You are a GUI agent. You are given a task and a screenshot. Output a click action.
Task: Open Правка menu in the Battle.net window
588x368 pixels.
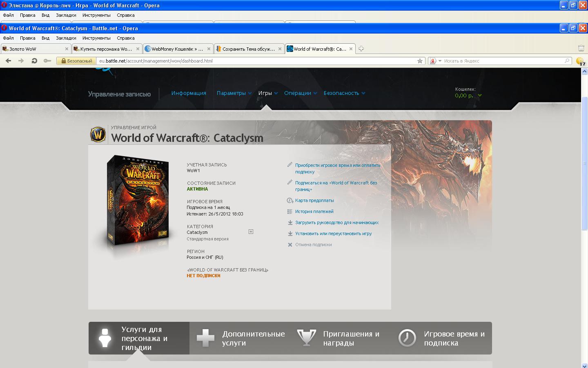27,38
